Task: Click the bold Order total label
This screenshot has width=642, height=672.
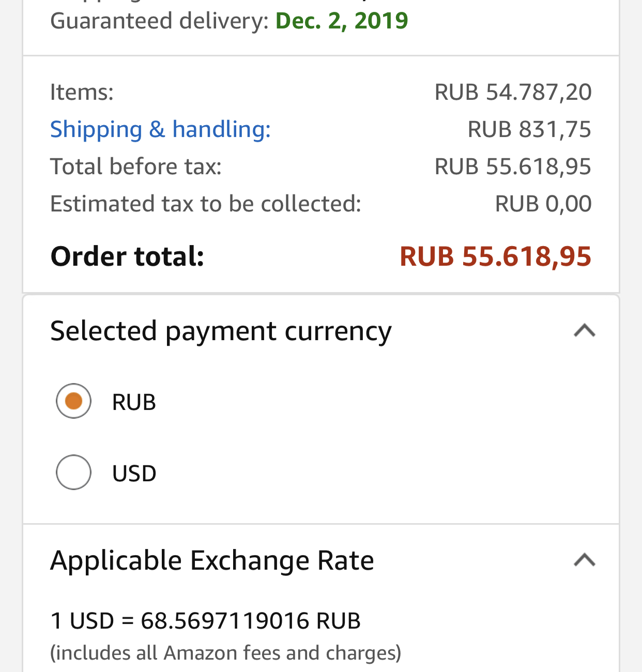Action: click(127, 256)
